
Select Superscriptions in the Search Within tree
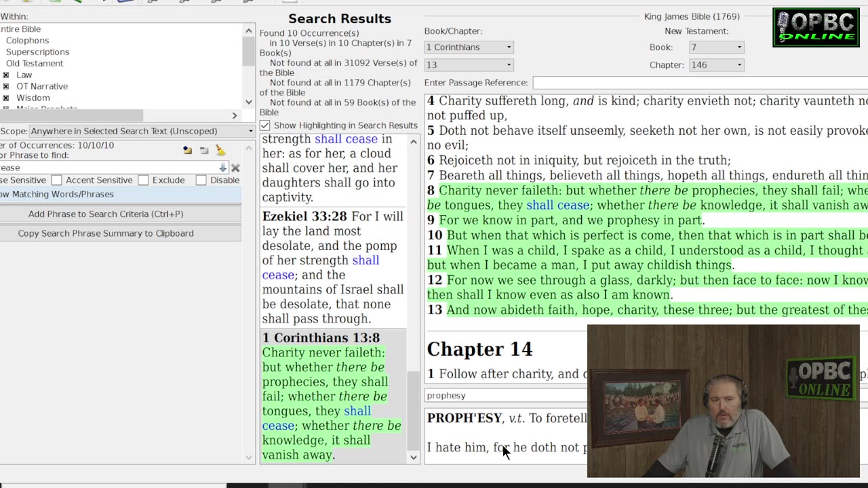tap(37, 52)
